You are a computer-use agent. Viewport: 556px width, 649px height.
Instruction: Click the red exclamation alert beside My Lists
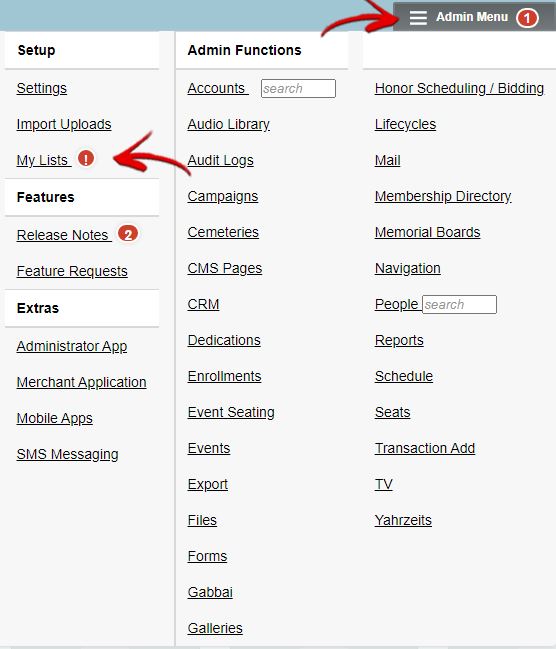coord(86,159)
